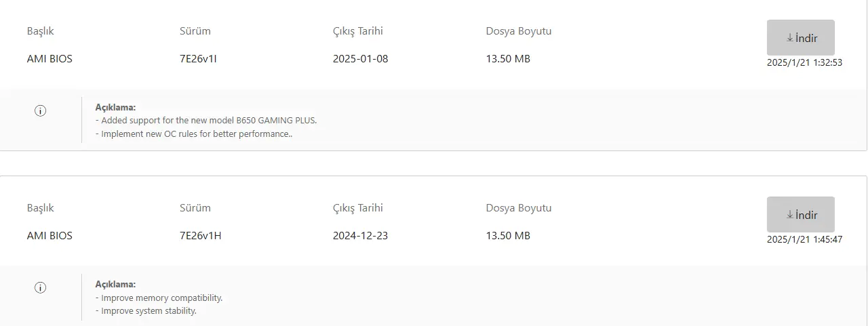Viewport: 868px width, 326px height.
Task: Click the 13.50 MB size of version 7E26v1H
Action: click(508, 236)
